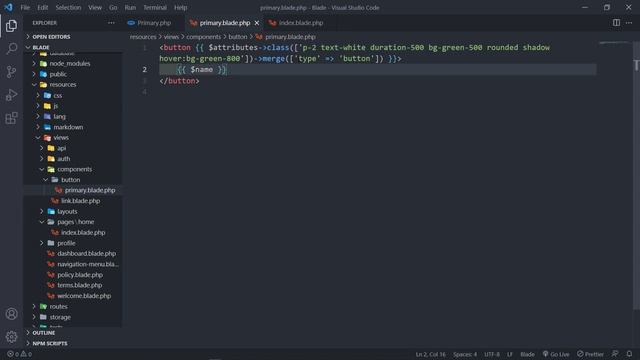
Task: Open the Accounts menu icon
Action: pyautogui.click(x=11, y=313)
